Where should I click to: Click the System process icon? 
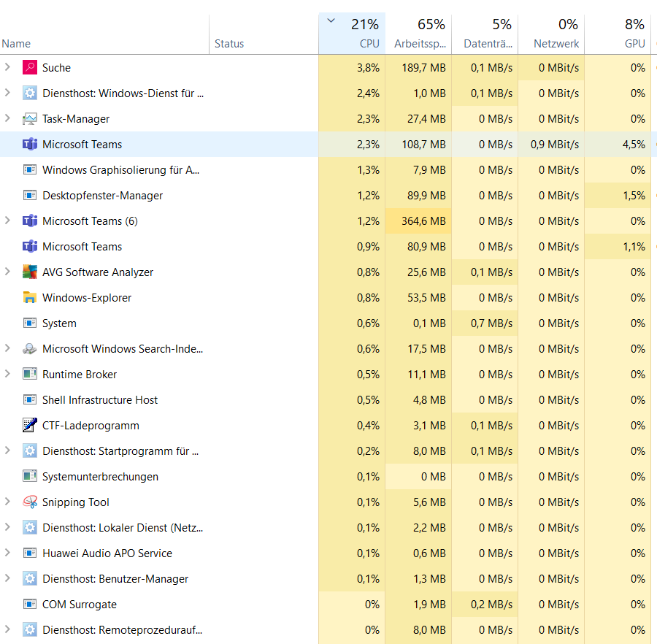pos(30,323)
